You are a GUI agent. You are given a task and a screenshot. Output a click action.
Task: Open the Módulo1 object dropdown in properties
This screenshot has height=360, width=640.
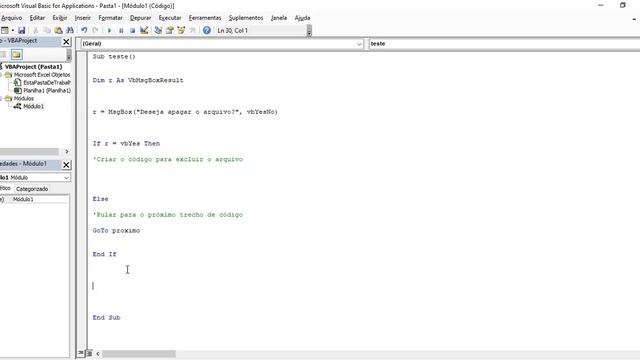tap(66, 178)
